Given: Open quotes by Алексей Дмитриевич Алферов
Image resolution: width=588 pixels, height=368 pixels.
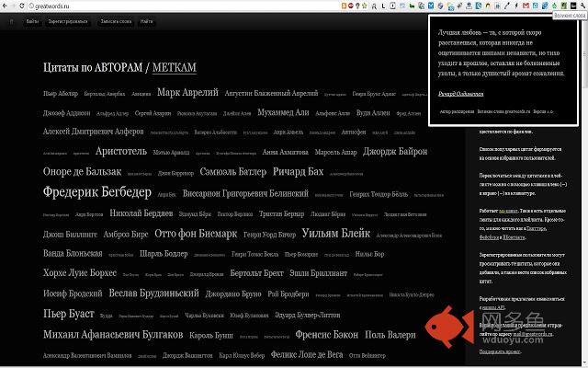Looking at the screenshot, I should (x=93, y=132).
